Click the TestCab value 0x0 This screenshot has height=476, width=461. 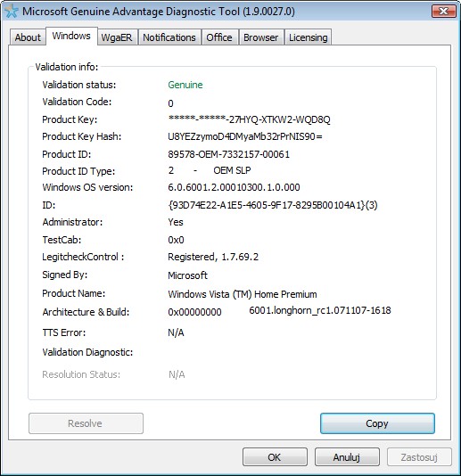click(x=176, y=240)
